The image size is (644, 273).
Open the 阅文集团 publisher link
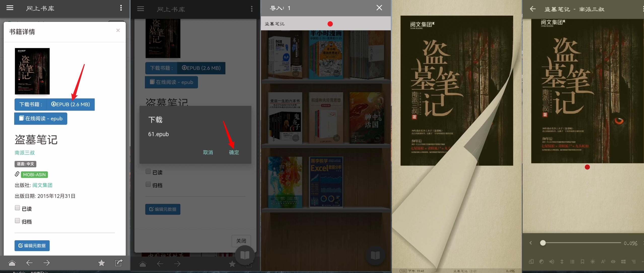42,185
